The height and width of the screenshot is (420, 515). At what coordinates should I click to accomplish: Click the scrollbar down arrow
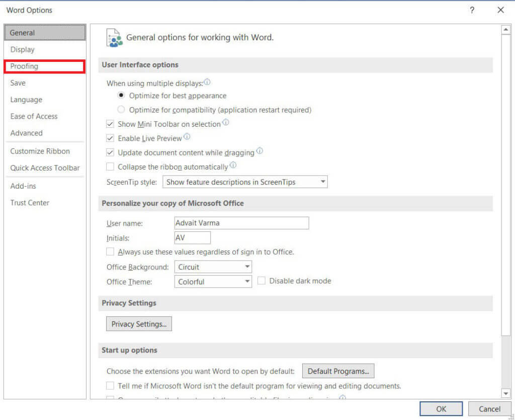(506, 393)
